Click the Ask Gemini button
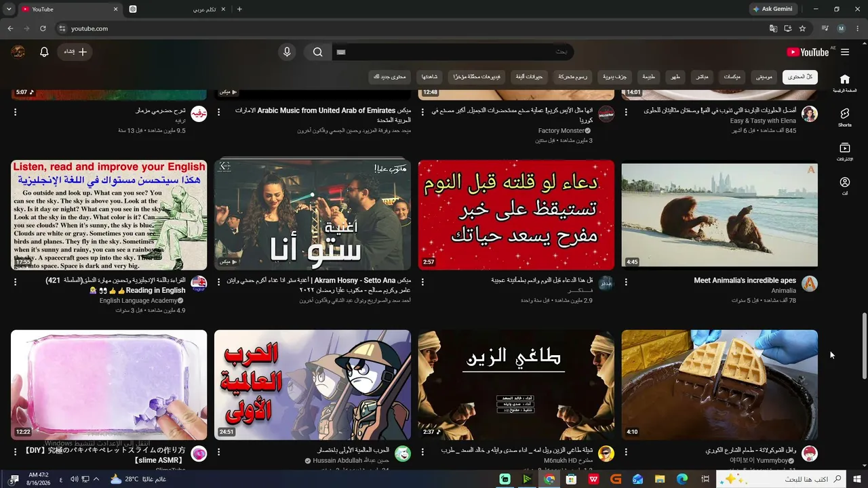The height and width of the screenshot is (488, 868). tap(772, 9)
